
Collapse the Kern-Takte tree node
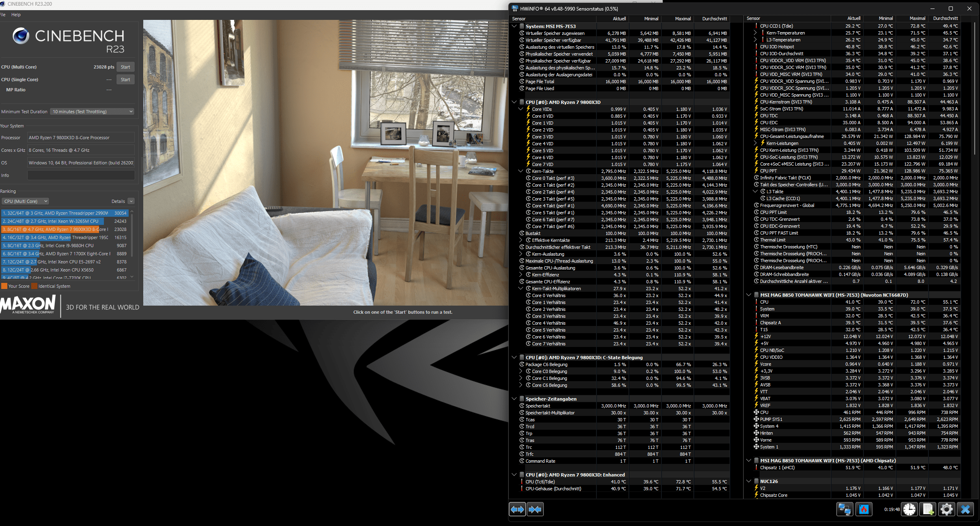pos(521,171)
